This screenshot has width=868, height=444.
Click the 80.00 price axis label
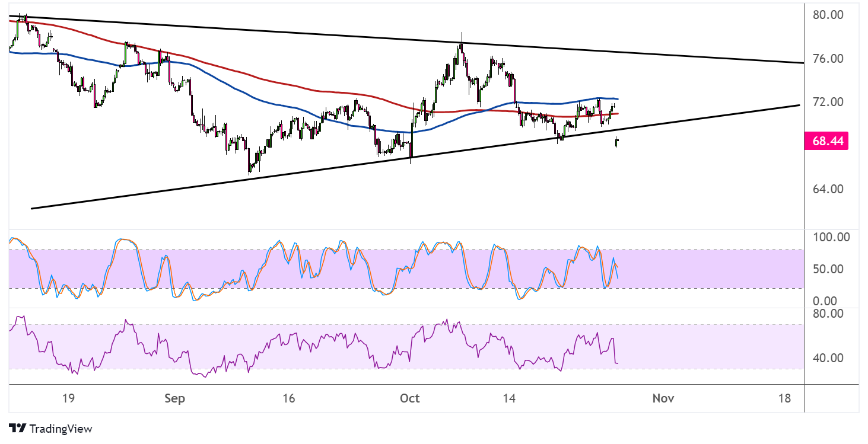pos(827,14)
